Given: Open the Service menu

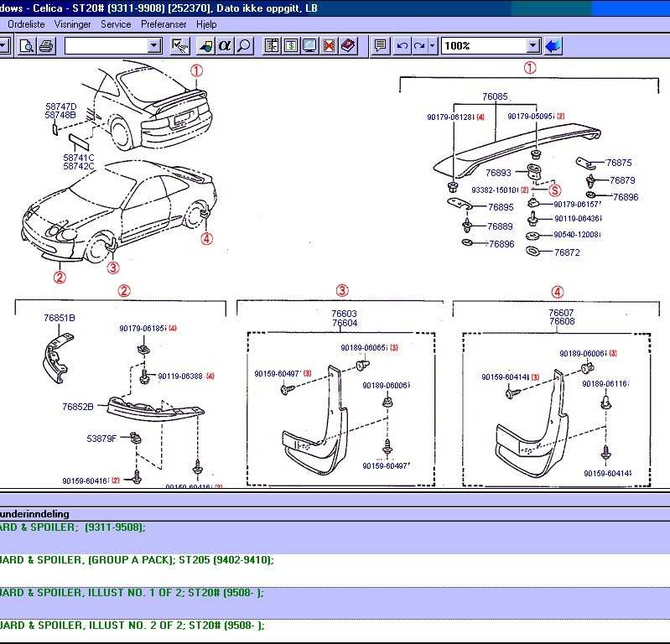Looking at the screenshot, I should point(116,24).
